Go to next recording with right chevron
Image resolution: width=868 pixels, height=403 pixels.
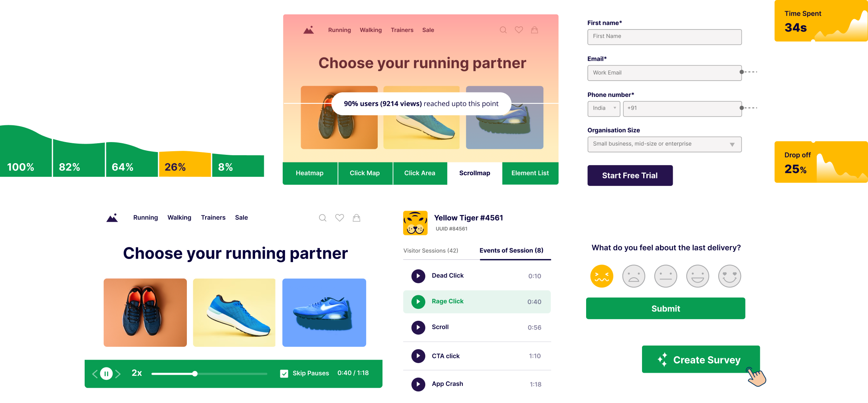118,374
